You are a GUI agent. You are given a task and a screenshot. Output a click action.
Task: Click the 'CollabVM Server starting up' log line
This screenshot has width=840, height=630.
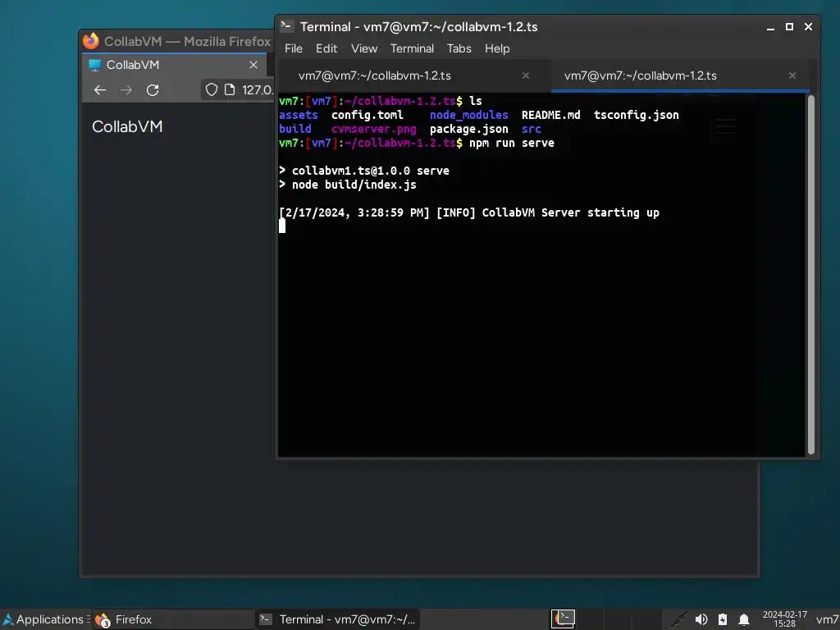point(571,212)
